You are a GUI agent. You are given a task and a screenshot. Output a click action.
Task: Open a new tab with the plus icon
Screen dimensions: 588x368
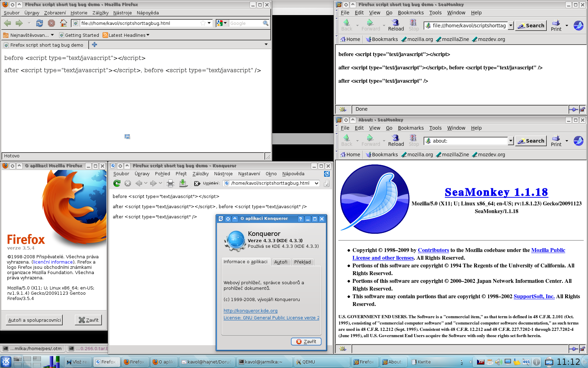point(94,45)
